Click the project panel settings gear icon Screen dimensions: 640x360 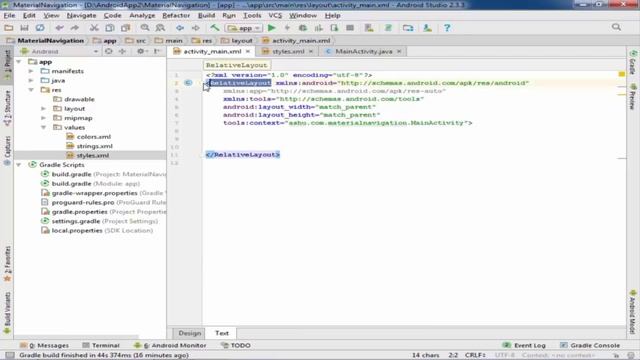(141, 51)
